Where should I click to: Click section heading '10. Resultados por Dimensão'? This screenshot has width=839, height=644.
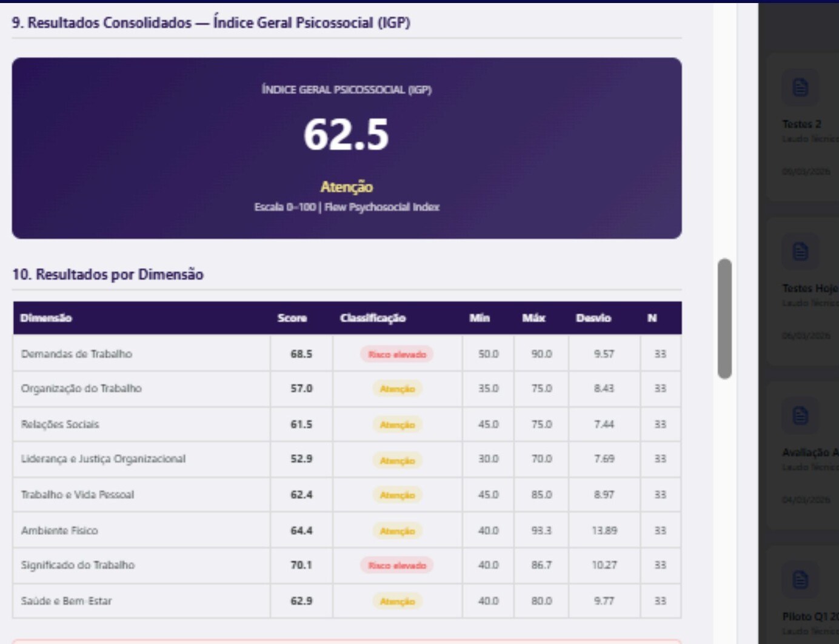(x=108, y=275)
